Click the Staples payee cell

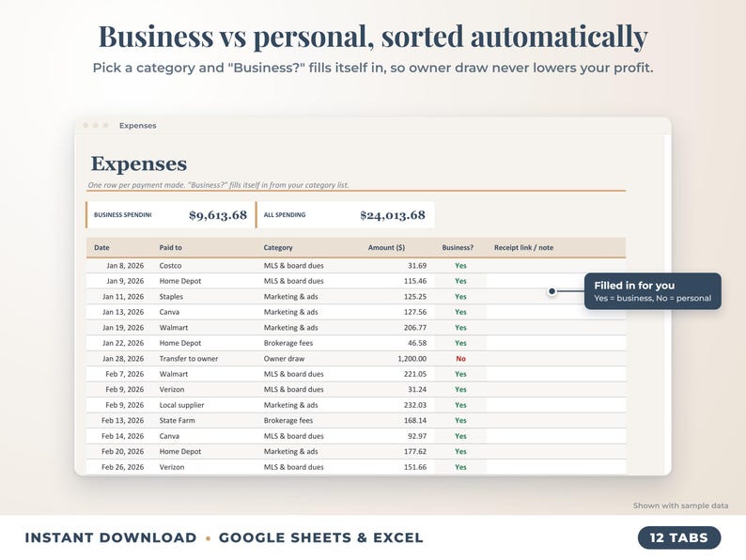pos(171,296)
